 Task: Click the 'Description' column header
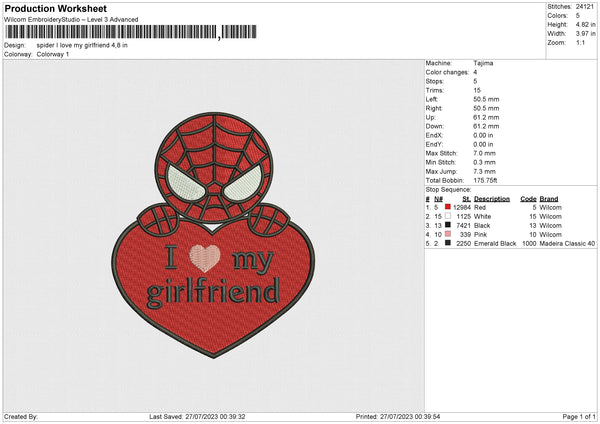[492, 199]
